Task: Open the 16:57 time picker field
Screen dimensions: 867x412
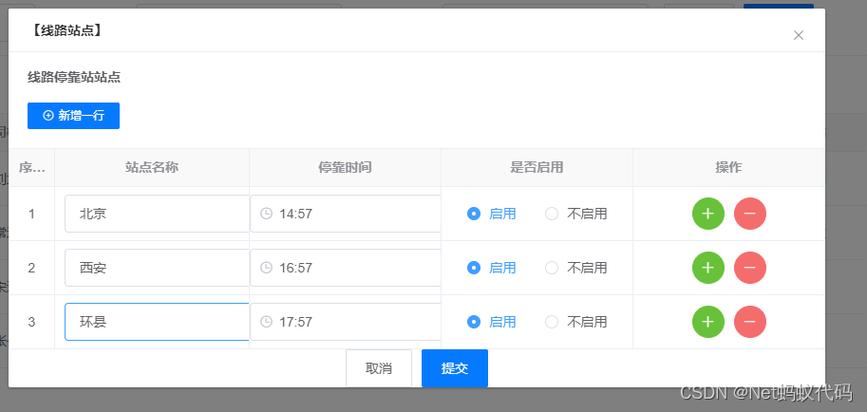Action: point(346,268)
